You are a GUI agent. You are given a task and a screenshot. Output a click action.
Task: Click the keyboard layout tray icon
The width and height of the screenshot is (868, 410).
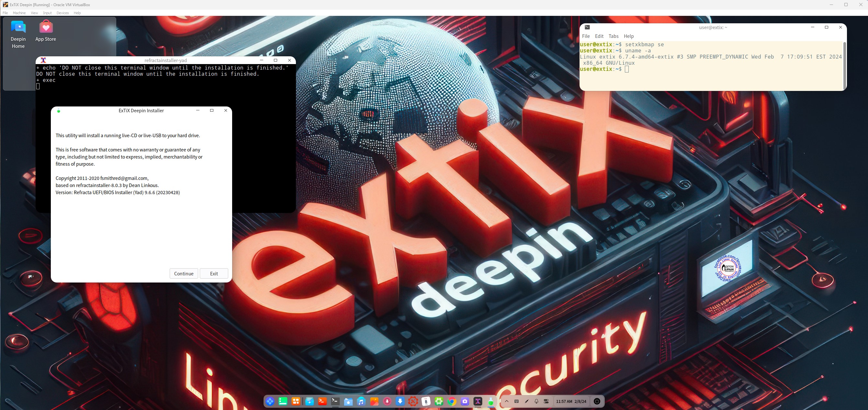516,401
